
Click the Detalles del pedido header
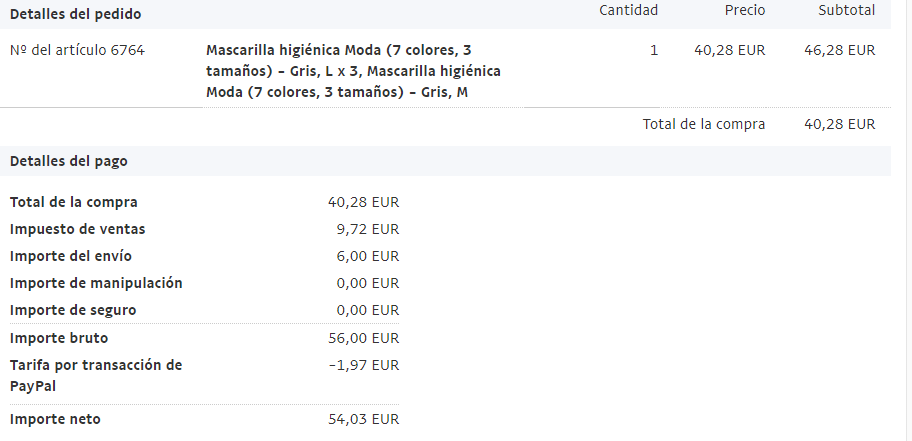(x=76, y=14)
